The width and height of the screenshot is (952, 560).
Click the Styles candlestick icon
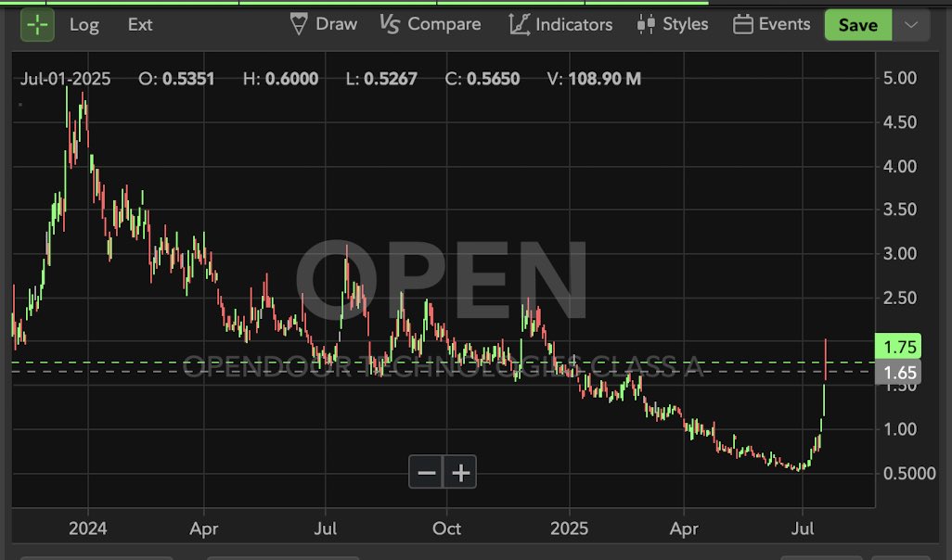click(646, 24)
